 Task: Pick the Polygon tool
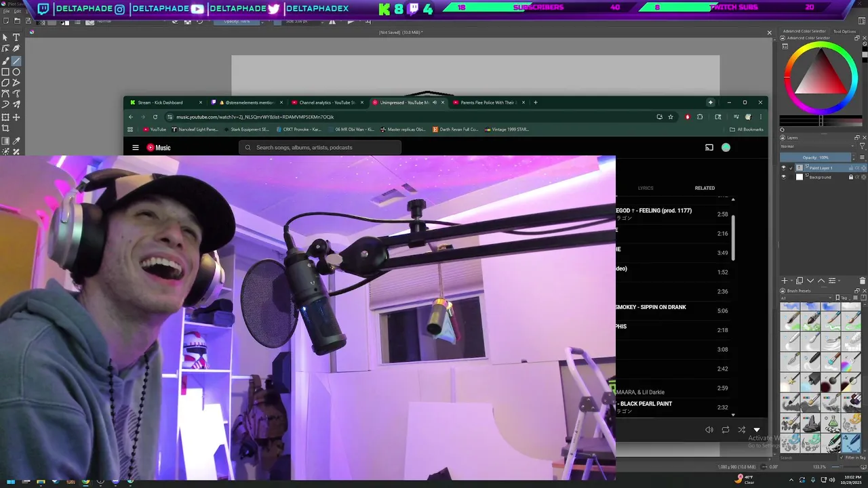coord(5,83)
